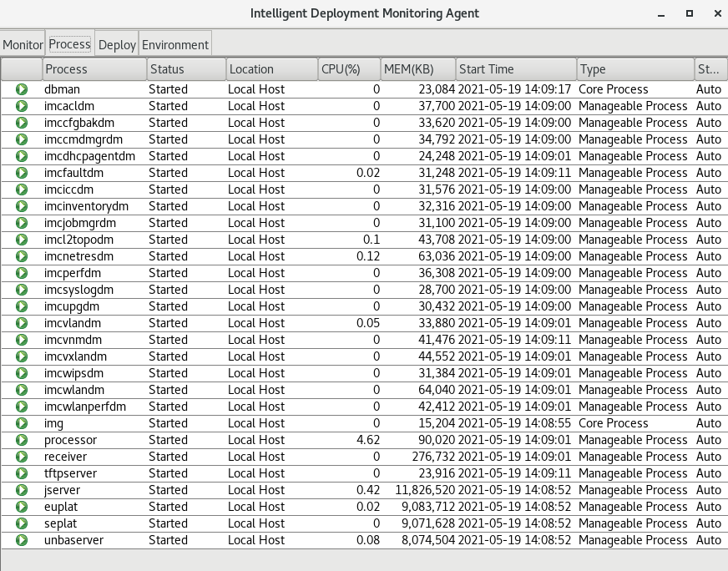Click the truncated St... column header
Screen dimensions: 728x571
tap(710, 69)
